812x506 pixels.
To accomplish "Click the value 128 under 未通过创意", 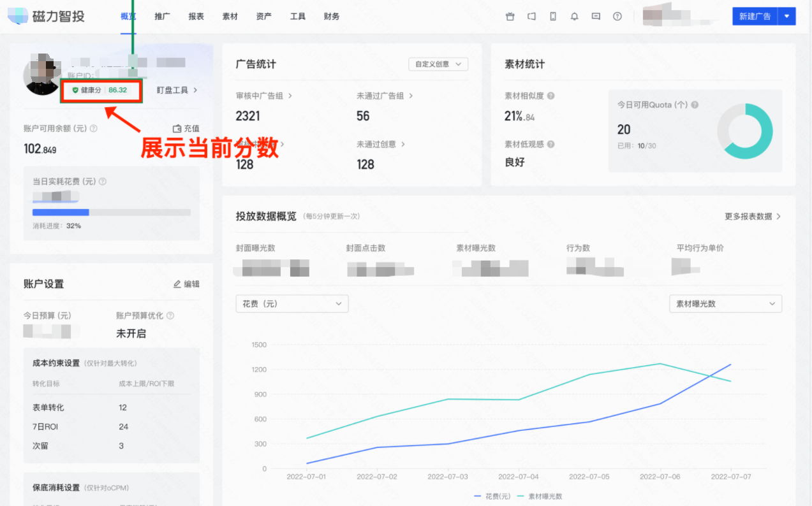I will click(365, 164).
